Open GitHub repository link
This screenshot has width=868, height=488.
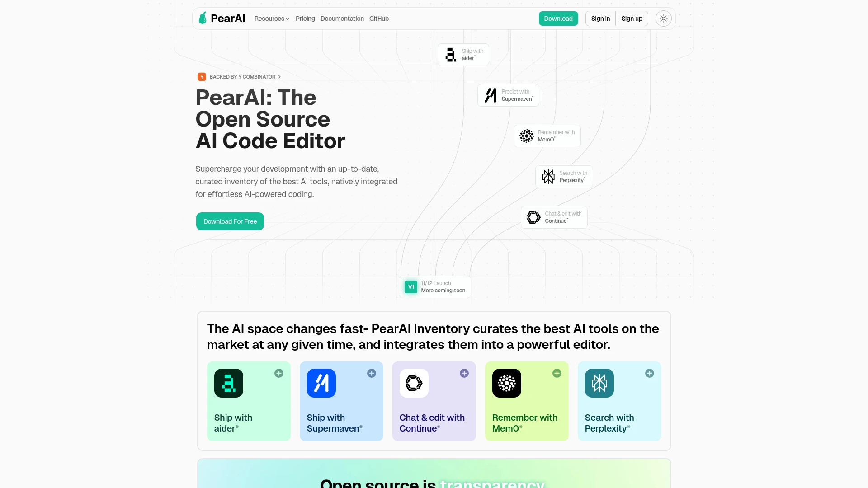pos(379,19)
